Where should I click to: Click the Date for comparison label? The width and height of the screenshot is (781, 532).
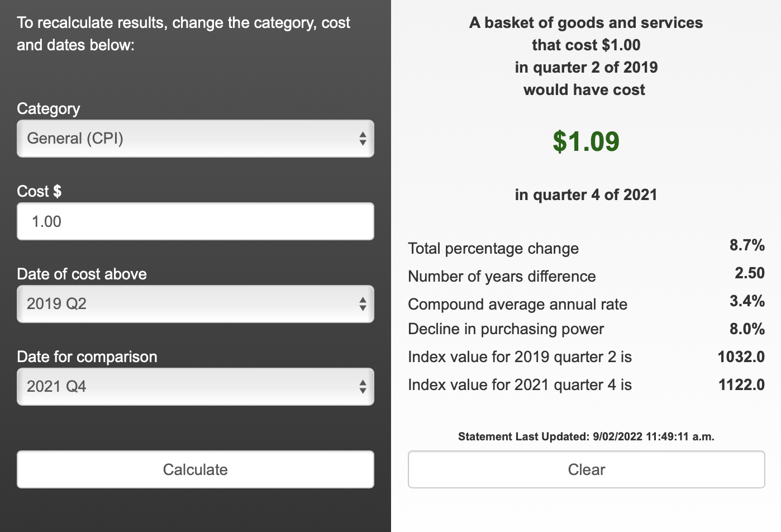click(x=87, y=357)
